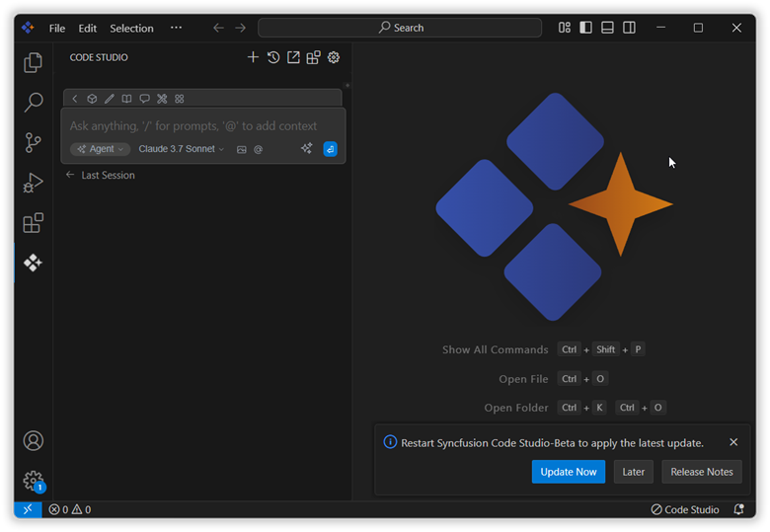Click the Update Now button
Image resolution: width=770 pixels, height=532 pixels.
pyautogui.click(x=568, y=472)
